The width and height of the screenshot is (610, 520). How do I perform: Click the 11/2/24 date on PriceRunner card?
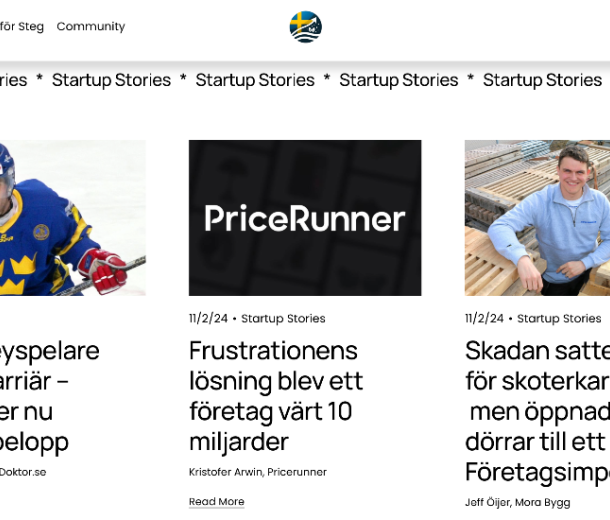coord(208,319)
